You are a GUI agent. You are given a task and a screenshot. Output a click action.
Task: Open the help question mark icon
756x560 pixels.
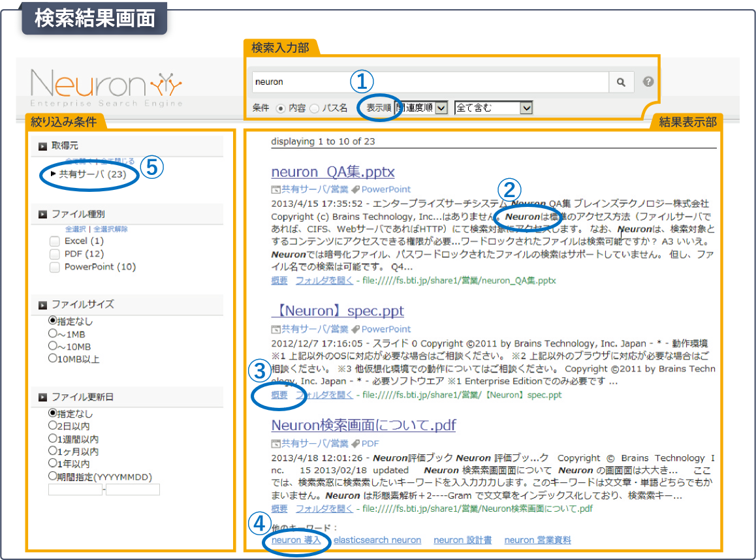[x=648, y=82]
